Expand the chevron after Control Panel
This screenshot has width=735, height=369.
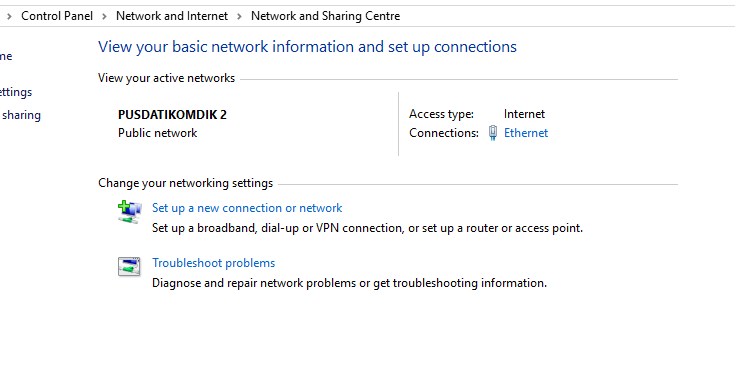click(104, 16)
